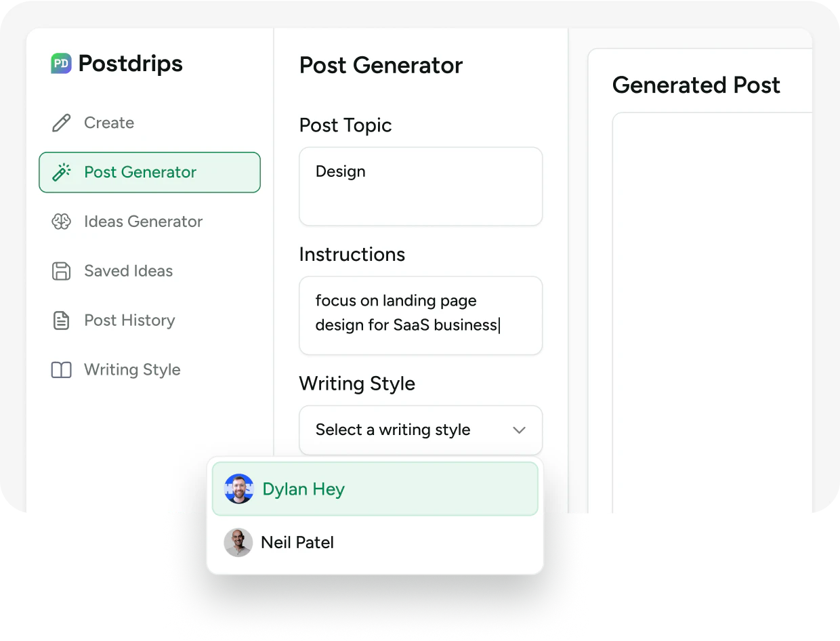
Task: Select the document icon beside Post History
Action: (x=61, y=320)
